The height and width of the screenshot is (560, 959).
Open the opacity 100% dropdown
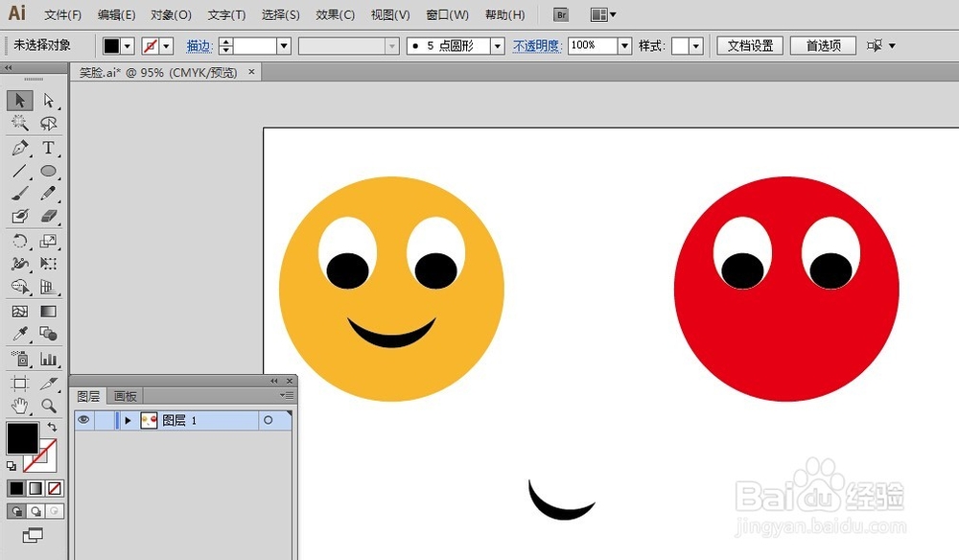[x=624, y=46]
